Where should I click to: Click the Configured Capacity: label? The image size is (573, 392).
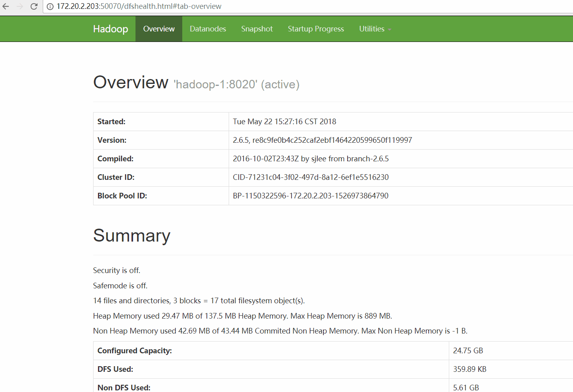(135, 350)
